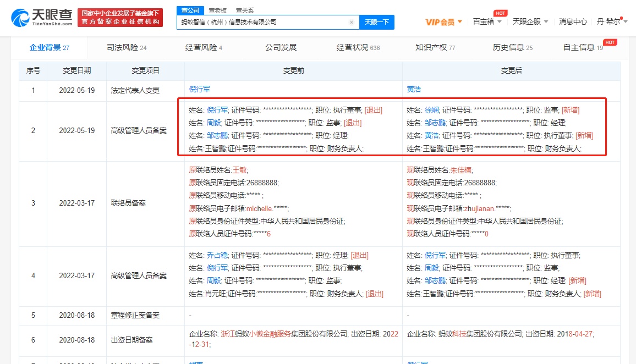
Task: Open 倪行军 in row 4 变更前 column
Action: 217,268
